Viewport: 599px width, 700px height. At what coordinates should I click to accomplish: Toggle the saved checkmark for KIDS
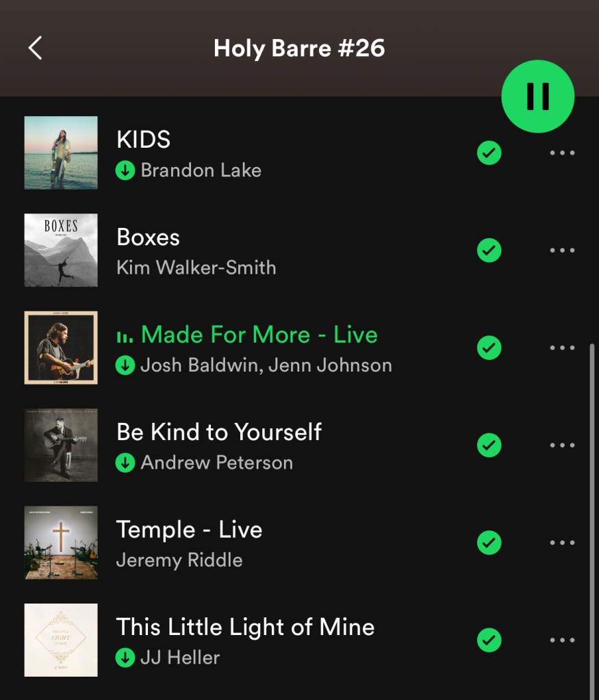click(489, 153)
